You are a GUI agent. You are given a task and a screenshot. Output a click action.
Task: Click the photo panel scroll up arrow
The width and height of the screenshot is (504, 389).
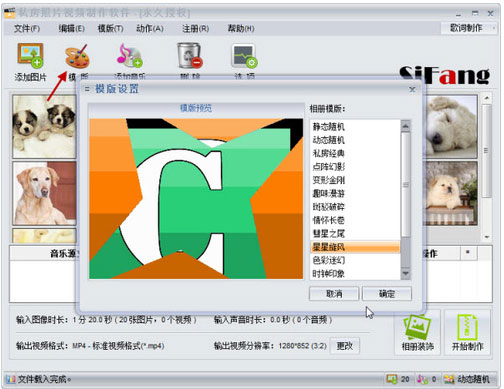pyautogui.click(x=487, y=98)
